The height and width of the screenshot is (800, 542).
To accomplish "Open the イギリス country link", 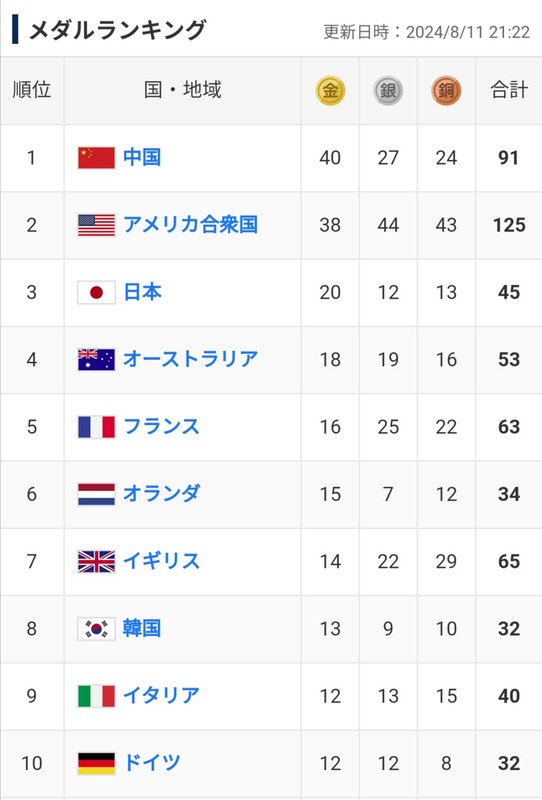I will click(161, 561).
